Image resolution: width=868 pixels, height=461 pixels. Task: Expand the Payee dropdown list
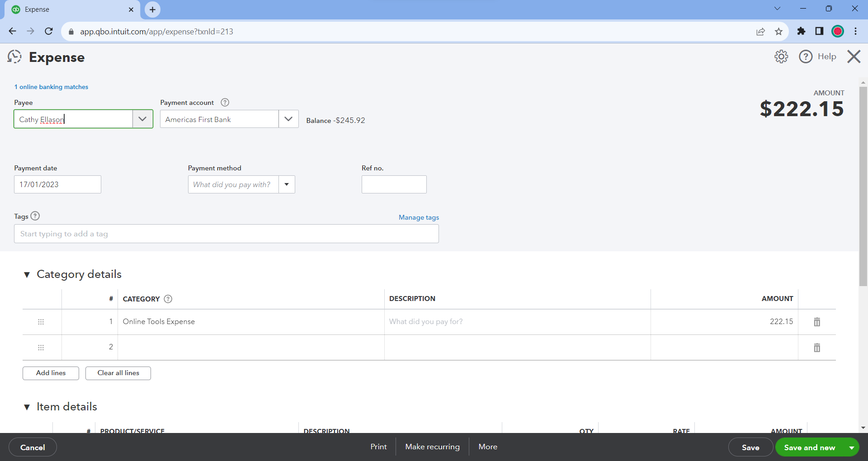pyautogui.click(x=142, y=119)
